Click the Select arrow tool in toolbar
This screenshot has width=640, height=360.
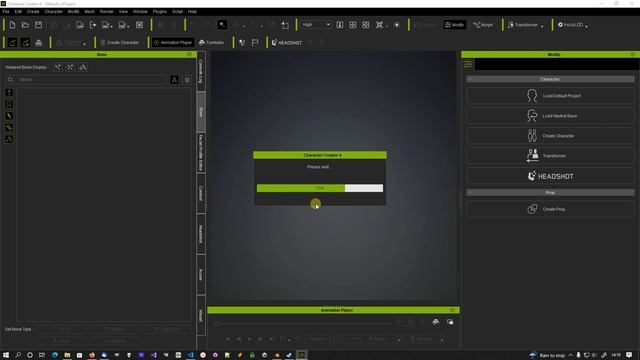point(222,25)
